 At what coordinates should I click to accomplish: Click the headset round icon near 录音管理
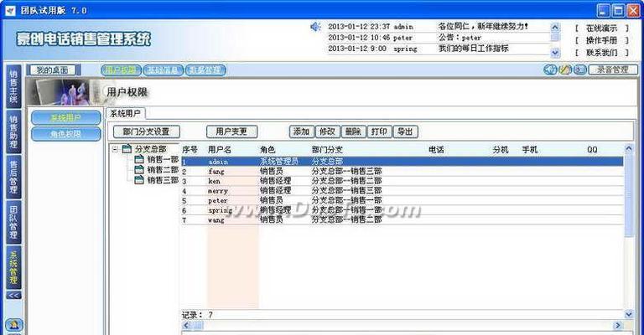point(550,70)
